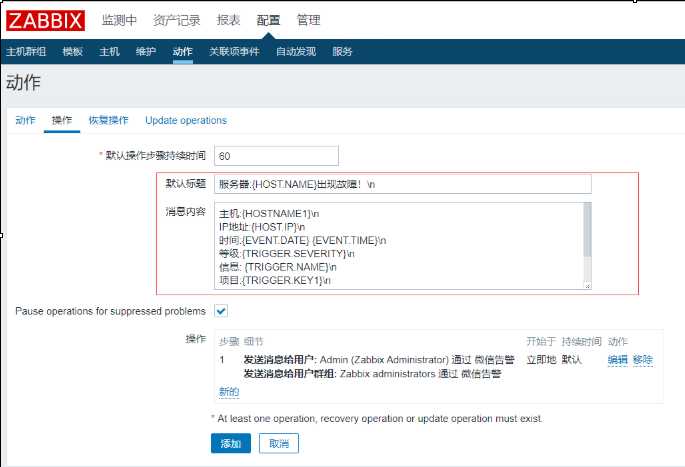This screenshot has height=467, width=685.
Task: Open the 资产记录 top menu
Action: (176, 20)
